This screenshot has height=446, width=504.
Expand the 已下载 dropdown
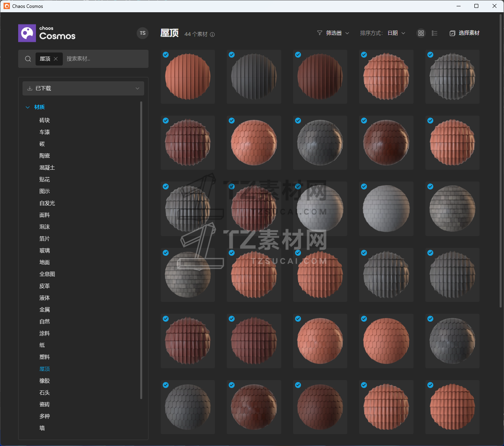pos(83,88)
